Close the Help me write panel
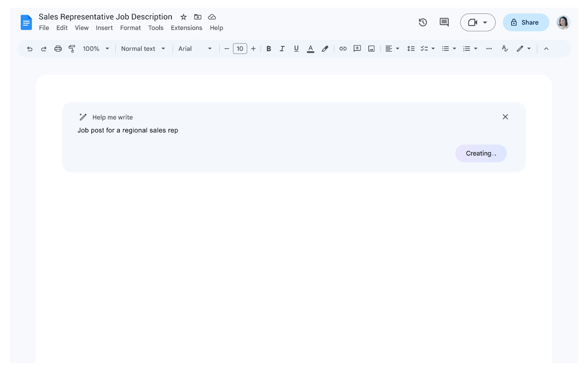This screenshot has width=588, height=370. pyautogui.click(x=505, y=117)
